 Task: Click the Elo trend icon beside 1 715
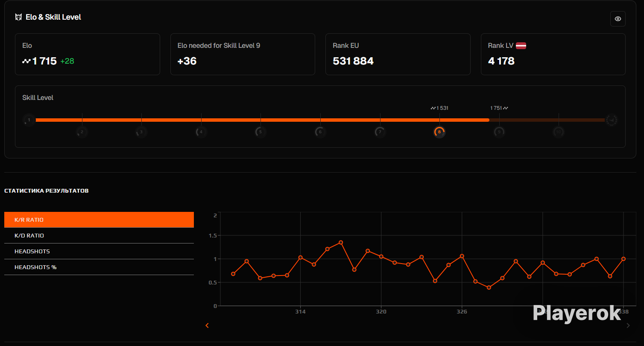coord(26,61)
